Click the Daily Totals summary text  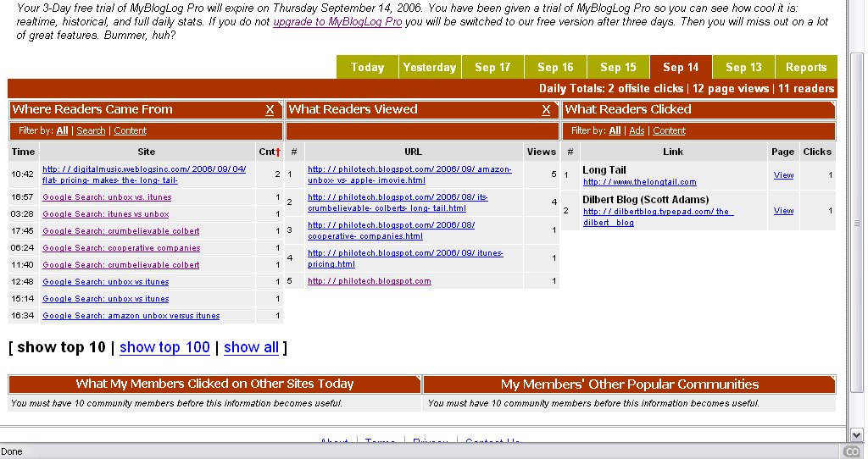pyautogui.click(x=687, y=88)
